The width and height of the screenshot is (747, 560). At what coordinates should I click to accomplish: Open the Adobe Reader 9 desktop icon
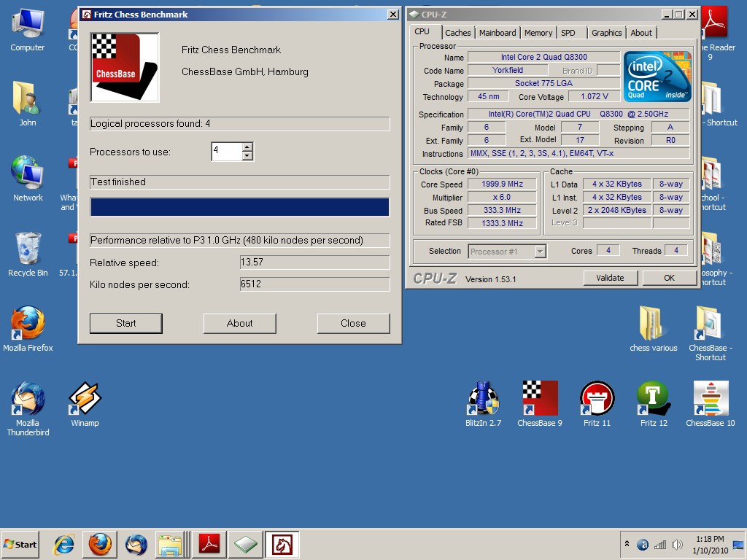[x=715, y=34]
